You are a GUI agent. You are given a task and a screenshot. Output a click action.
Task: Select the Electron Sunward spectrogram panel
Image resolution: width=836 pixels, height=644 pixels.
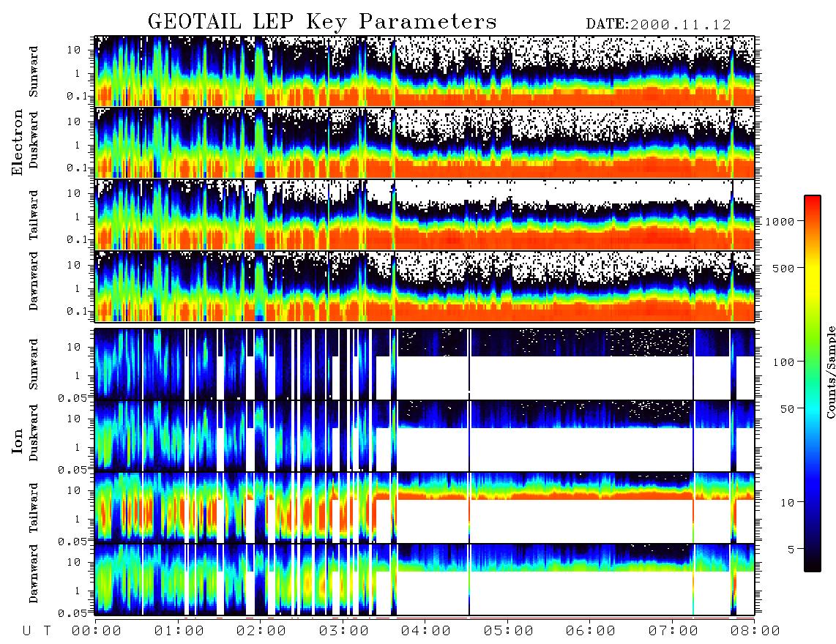click(x=425, y=71)
